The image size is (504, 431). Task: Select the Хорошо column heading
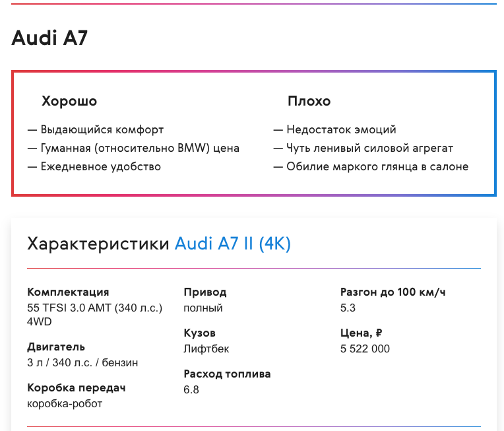click(x=69, y=101)
